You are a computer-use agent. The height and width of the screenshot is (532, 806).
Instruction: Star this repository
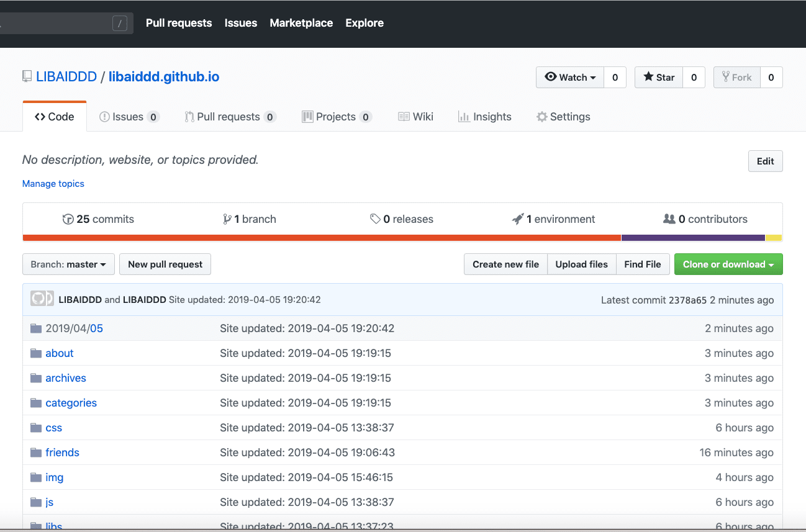(x=659, y=77)
